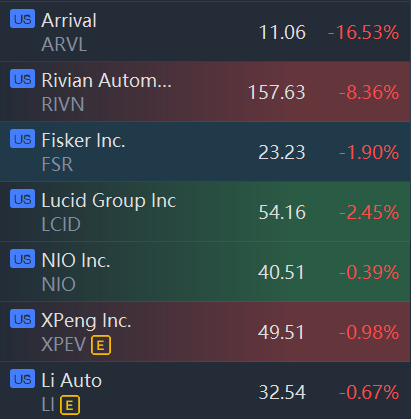Click the yellow E icon beside LI ticker
Image resolution: width=411 pixels, height=419 pixels.
tap(70, 405)
